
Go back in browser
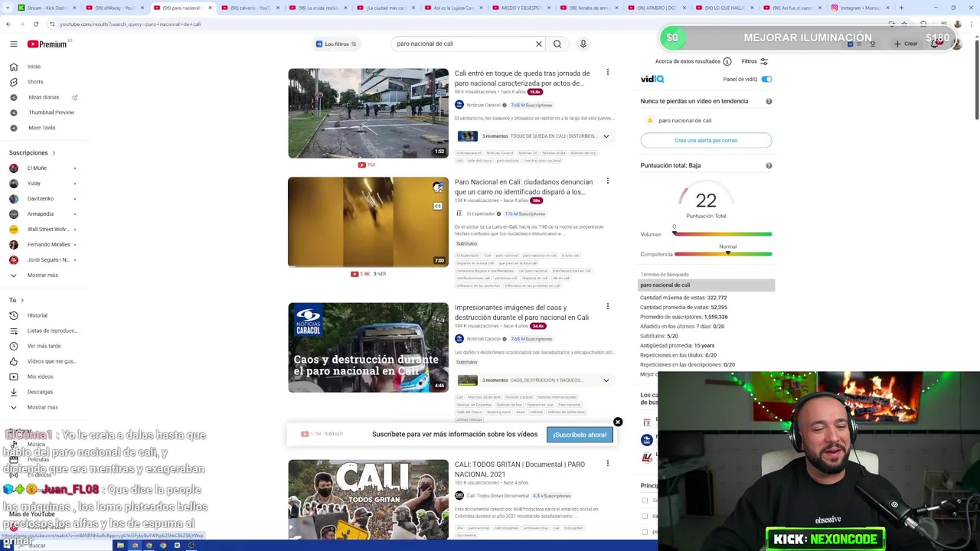pyautogui.click(x=8, y=24)
